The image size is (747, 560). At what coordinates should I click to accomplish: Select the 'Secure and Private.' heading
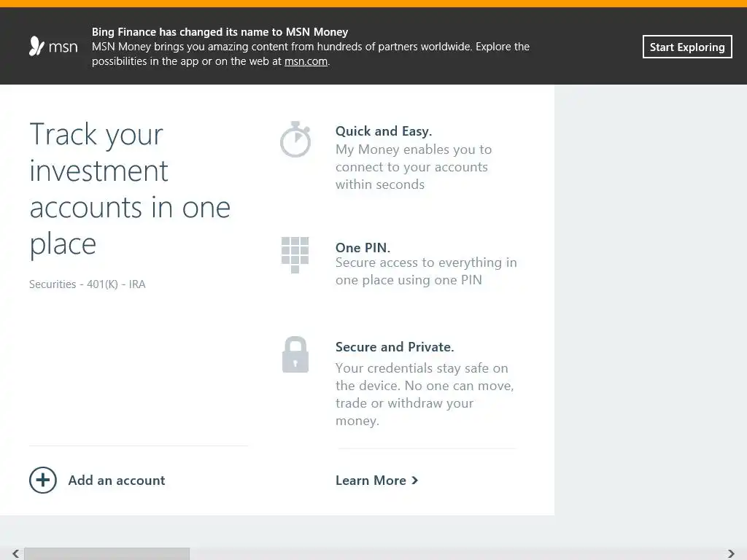(x=395, y=346)
